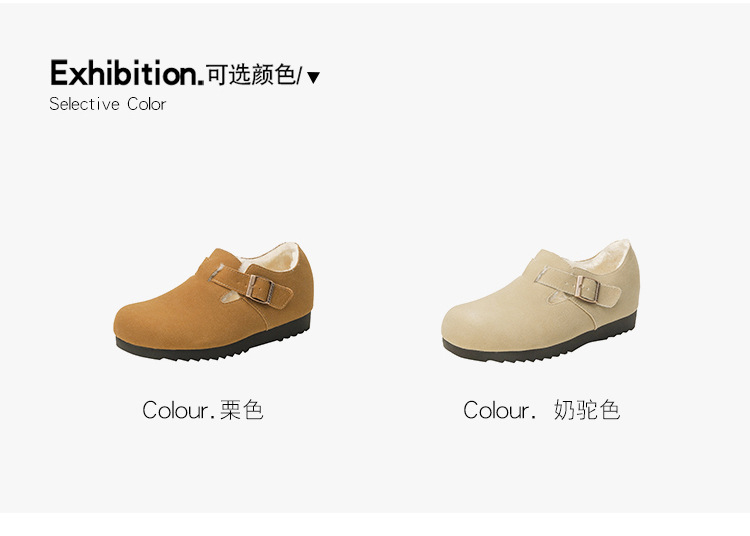Choose the 栗色 colour name text
The height and width of the screenshot is (536, 750).
point(242,410)
